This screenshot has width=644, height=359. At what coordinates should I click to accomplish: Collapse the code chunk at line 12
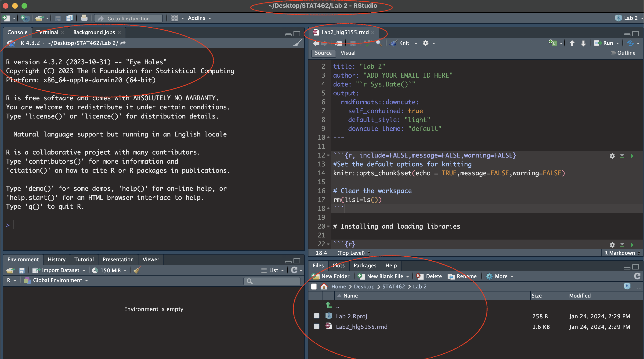(x=328, y=155)
